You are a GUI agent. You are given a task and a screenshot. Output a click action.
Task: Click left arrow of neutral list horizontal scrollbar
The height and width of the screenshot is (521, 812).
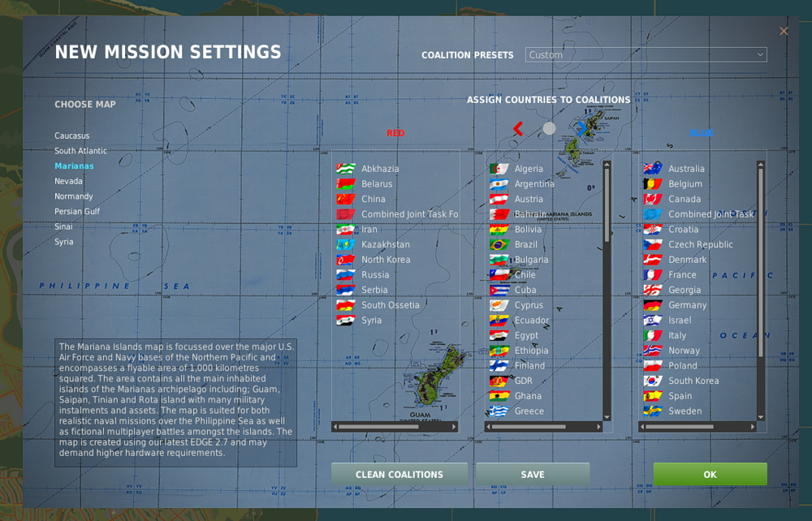tap(488, 427)
